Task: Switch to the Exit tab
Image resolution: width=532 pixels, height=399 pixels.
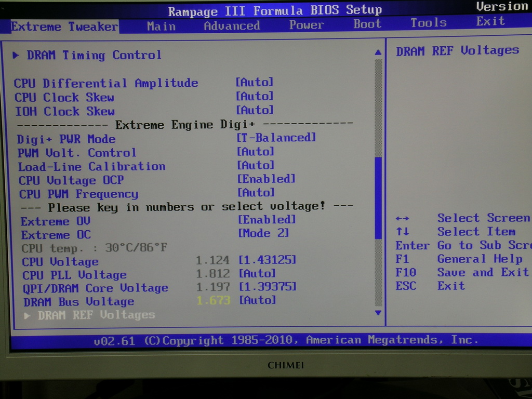Action: [x=490, y=22]
